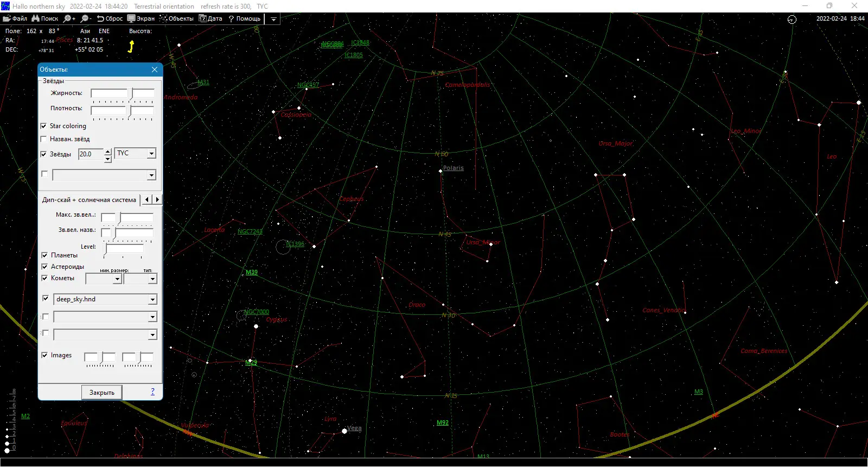The image size is (868, 467).
Task: Click the right slider next to Images
Action: tap(138, 358)
